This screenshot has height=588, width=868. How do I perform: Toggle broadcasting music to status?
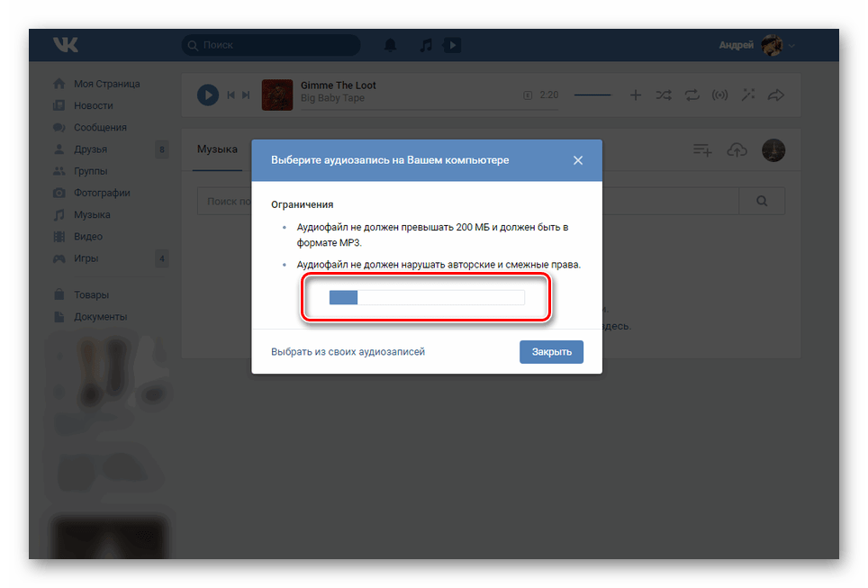tap(719, 95)
